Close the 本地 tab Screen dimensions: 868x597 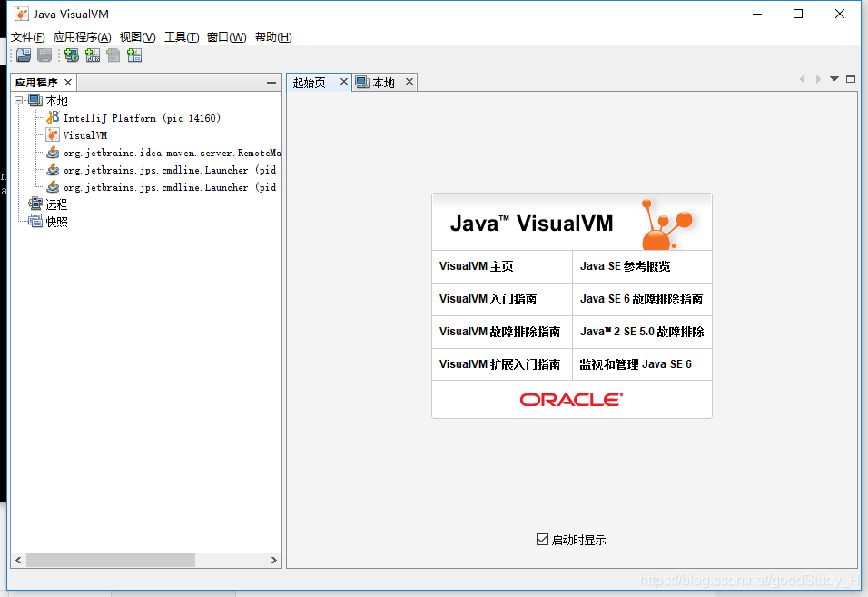tap(409, 82)
